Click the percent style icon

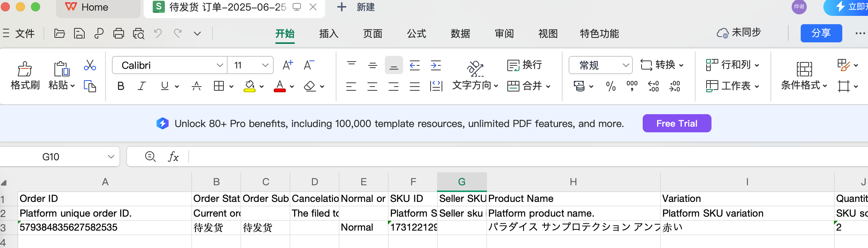pyautogui.click(x=611, y=86)
